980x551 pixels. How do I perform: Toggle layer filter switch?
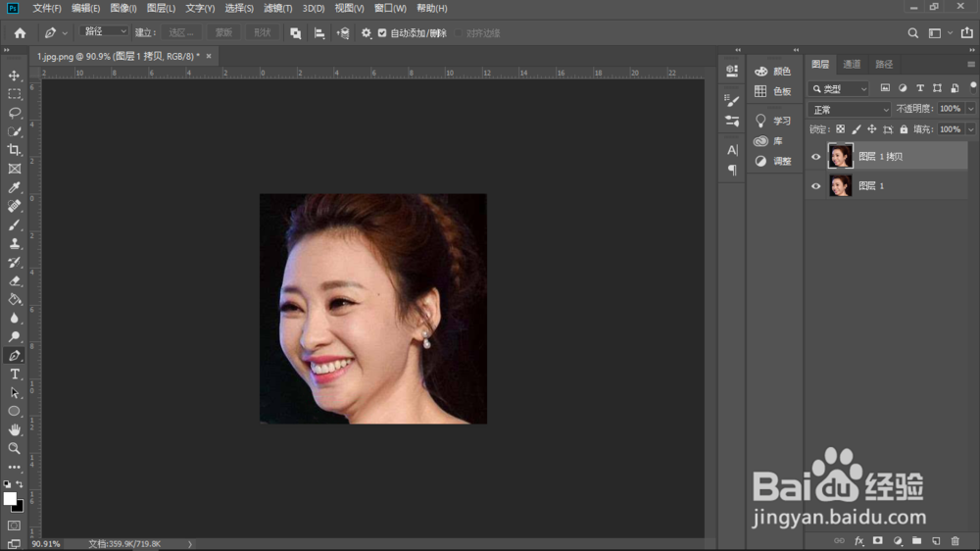click(973, 87)
